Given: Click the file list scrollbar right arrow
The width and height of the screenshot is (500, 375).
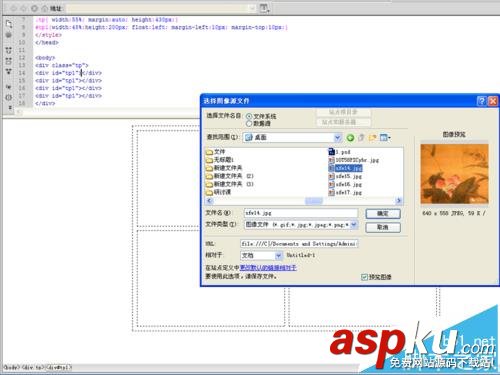Looking at the screenshot, I should coord(399,200).
